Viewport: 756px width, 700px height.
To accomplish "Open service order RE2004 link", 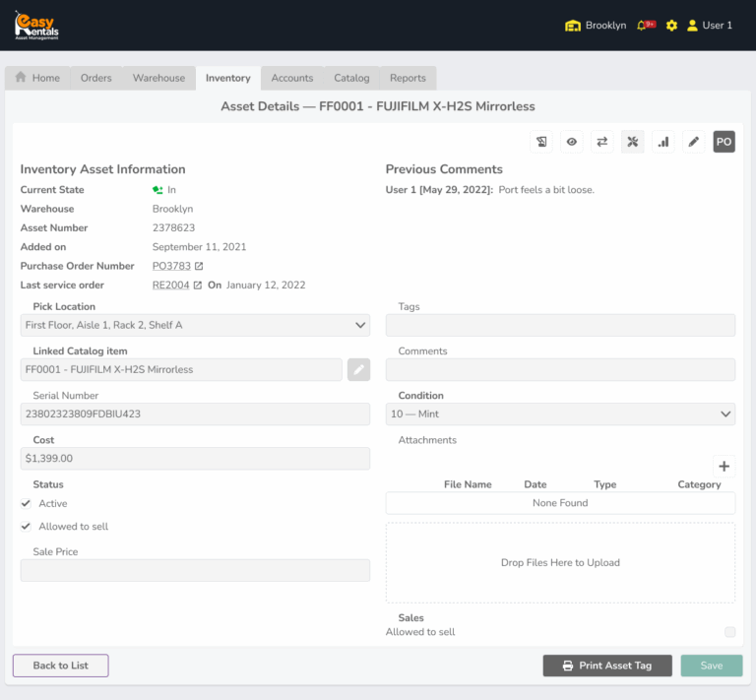I will 170,286.
